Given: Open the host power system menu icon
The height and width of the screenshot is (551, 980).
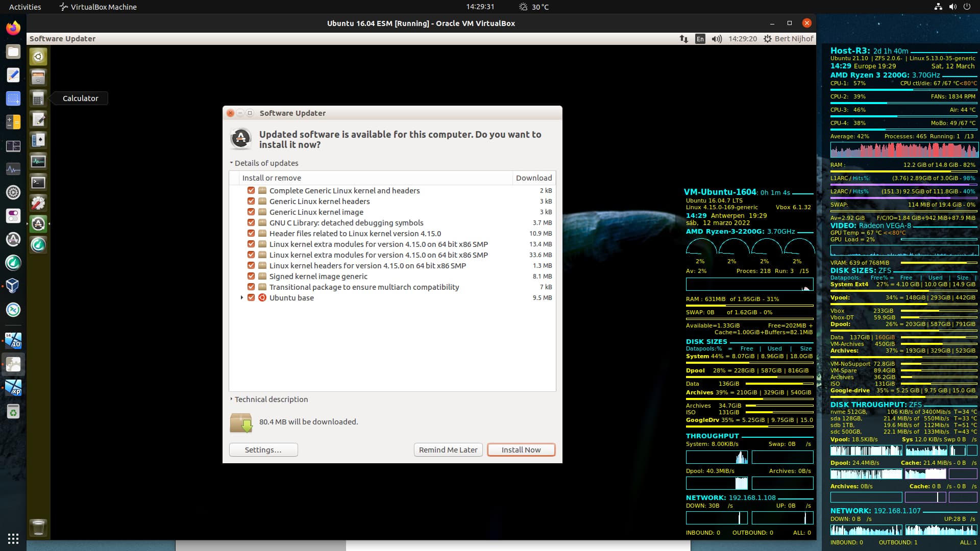Looking at the screenshot, I should click(967, 7).
